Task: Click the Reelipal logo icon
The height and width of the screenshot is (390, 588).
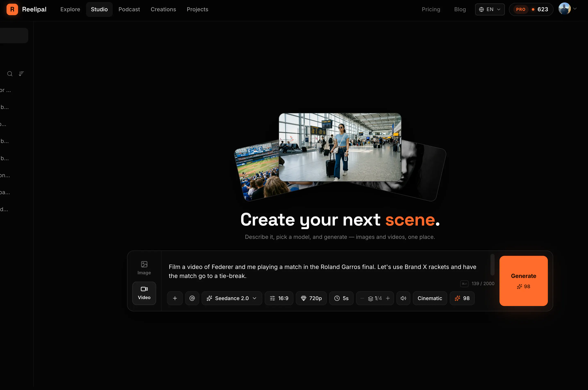Action: pyautogui.click(x=12, y=9)
